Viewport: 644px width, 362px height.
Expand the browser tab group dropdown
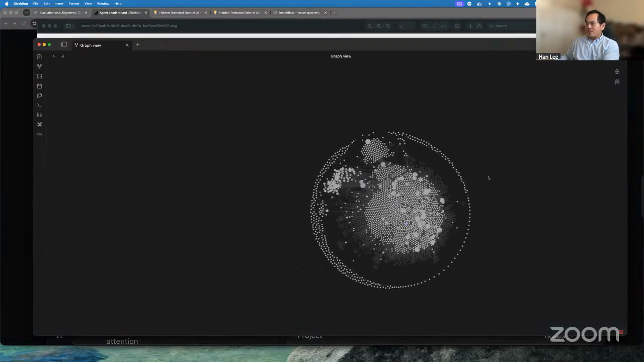tap(27, 13)
